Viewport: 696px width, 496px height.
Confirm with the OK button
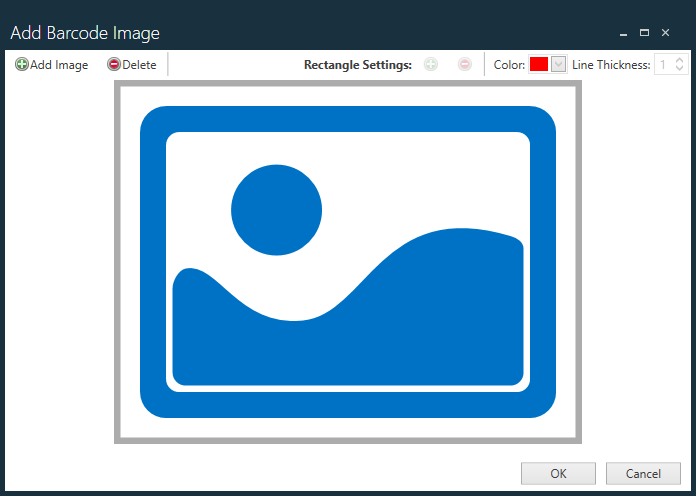click(558, 474)
